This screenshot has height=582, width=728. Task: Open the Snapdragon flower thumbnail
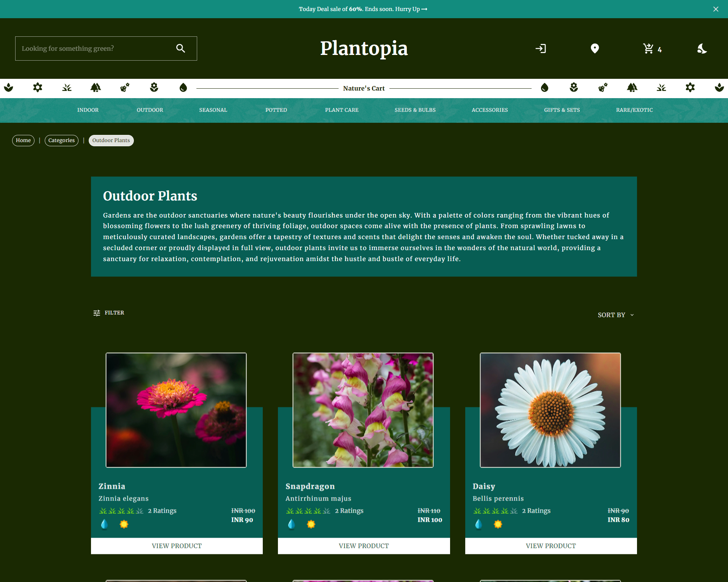point(363,410)
